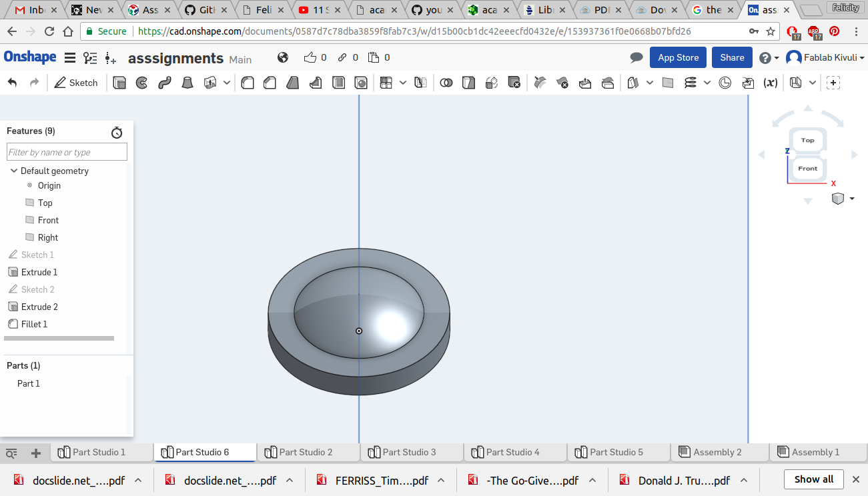Screen dimensions: 868x496
Task: Select the Draft tool icon
Action: pyautogui.click(x=292, y=83)
